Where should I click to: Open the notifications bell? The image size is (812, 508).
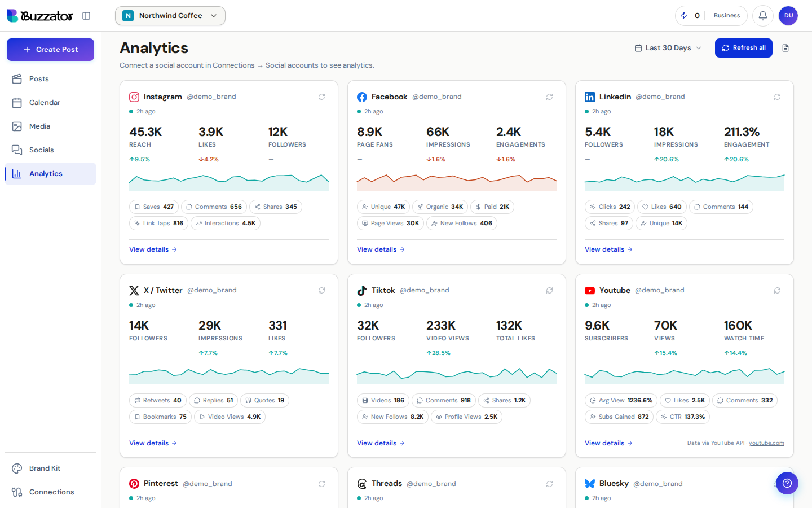coord(763,16)
